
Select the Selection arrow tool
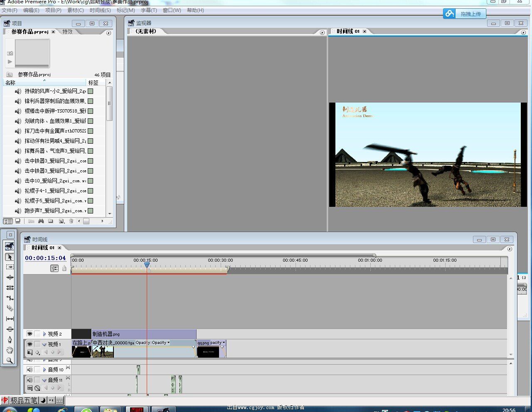click(x=10, y=257)
